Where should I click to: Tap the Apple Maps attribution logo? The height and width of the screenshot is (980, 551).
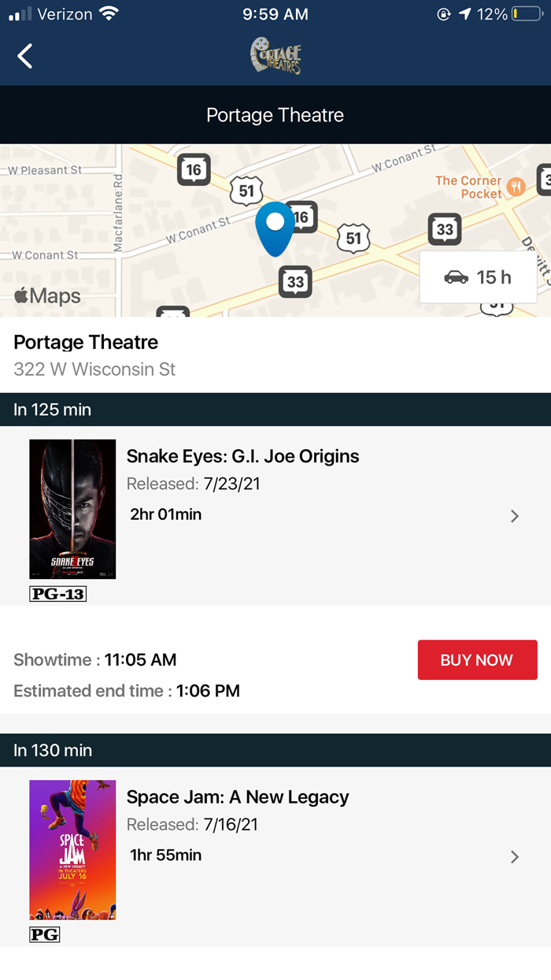[x=46, y=295]
